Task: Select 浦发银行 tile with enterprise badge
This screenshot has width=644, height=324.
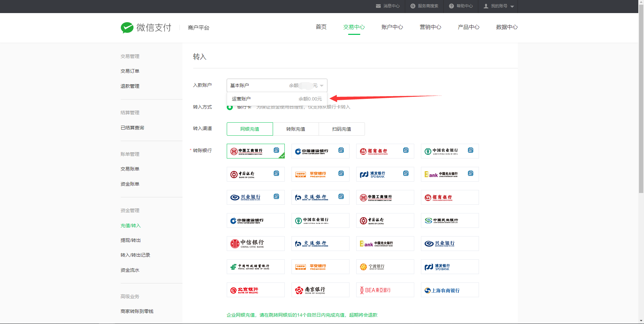Action: pyautogui.click(x=385, y=174)
